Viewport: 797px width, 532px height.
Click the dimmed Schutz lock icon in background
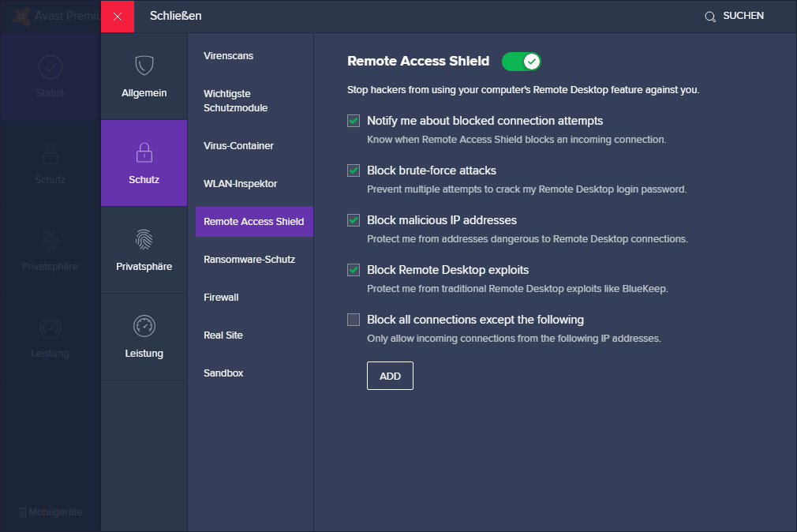[x=51, y=154]
